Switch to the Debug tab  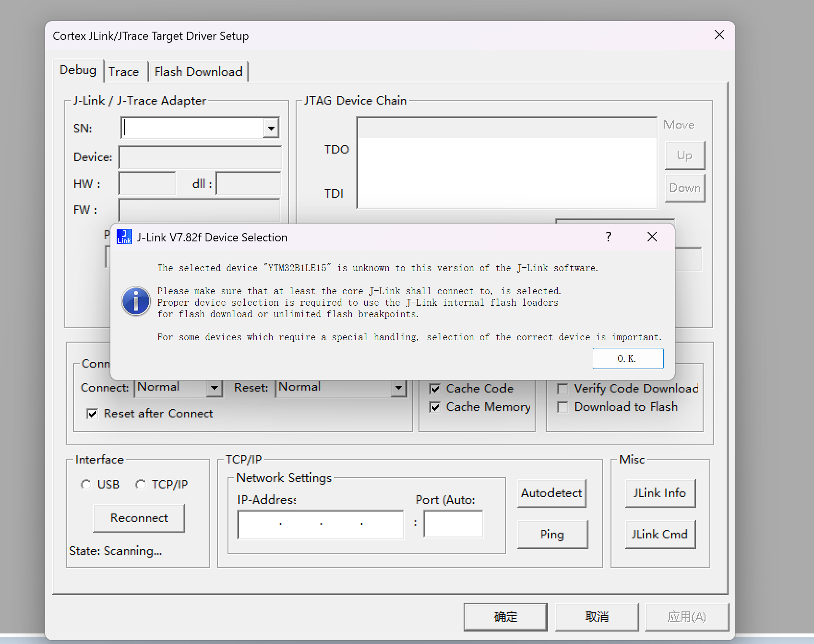(x=78, y=71)
